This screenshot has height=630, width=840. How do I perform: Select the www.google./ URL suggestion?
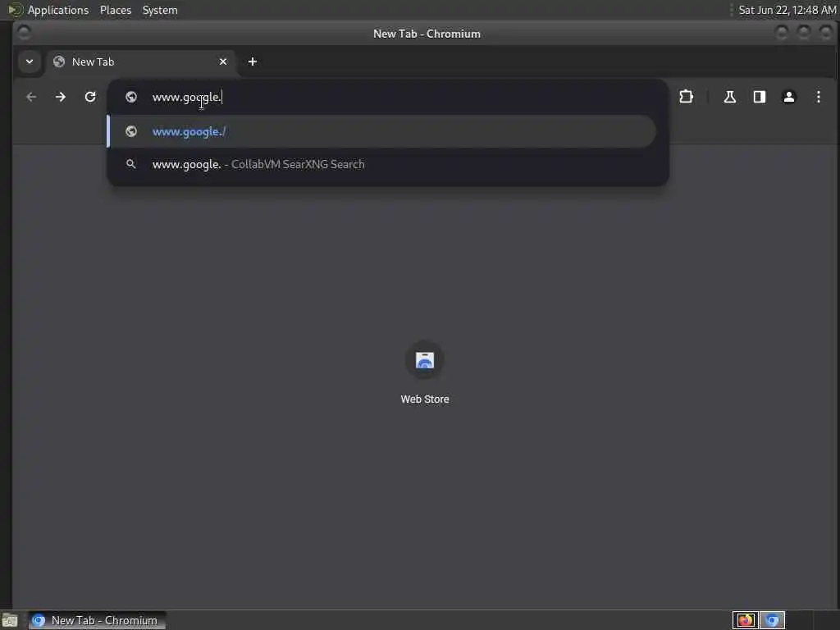382,131
